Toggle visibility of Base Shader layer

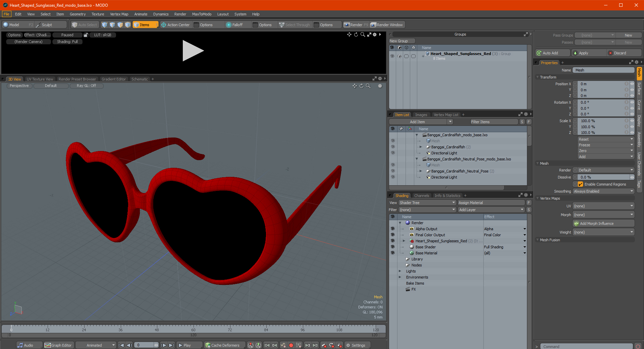(x=392, y=247)
